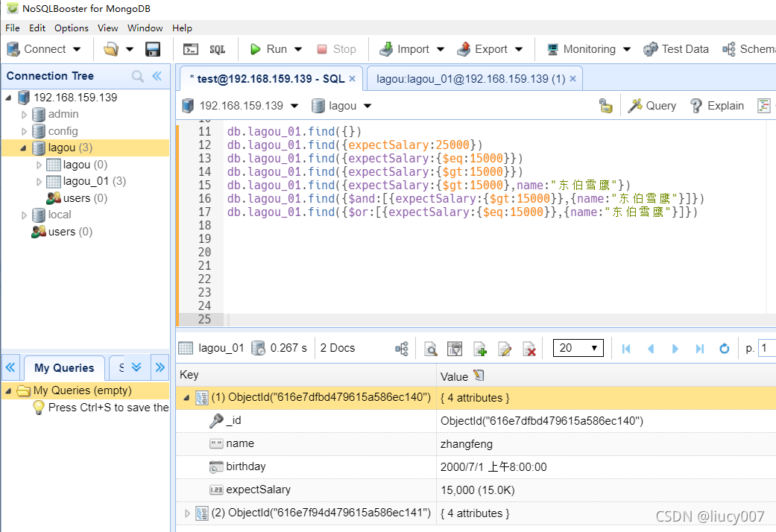Open the page size 20 dropdown
The width and height of the screenshot is (776, 532).
click(578, 348)
